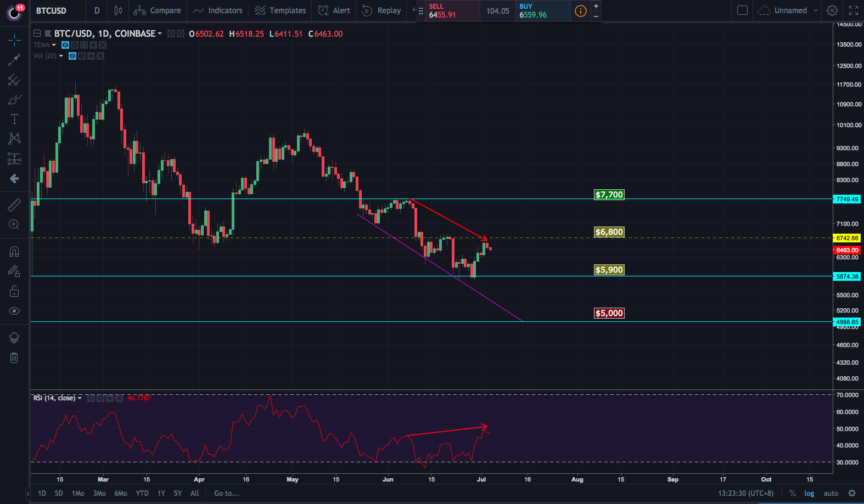Activate the zoom in tool
Viewport: 864px width, 504px height.
click(14, 224)
